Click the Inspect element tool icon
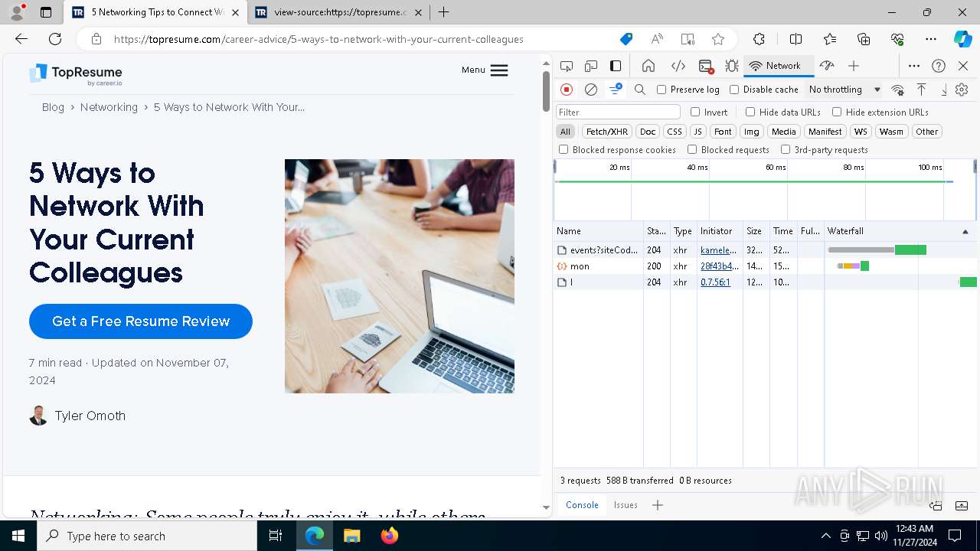Viewport: 980px width, 551px height. tap(567, 66)
